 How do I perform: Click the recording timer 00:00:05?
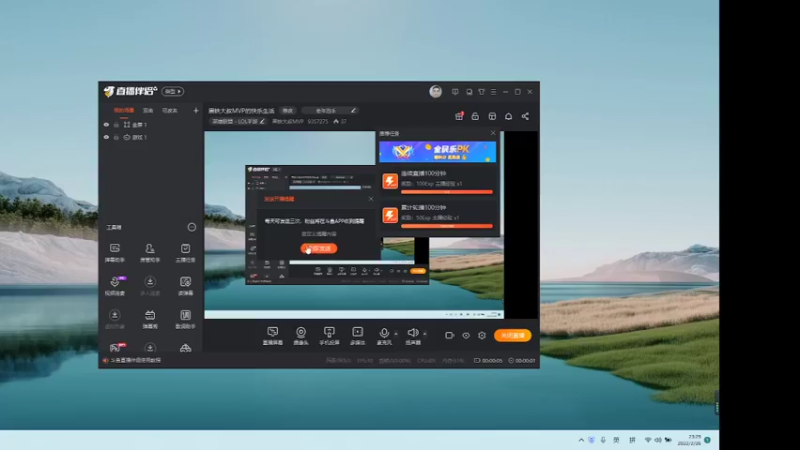click(x=488, y=360)
